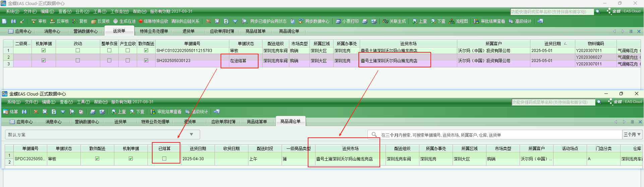
Task: Click print icon in bottom window toolbar
Action: (93, 112)
